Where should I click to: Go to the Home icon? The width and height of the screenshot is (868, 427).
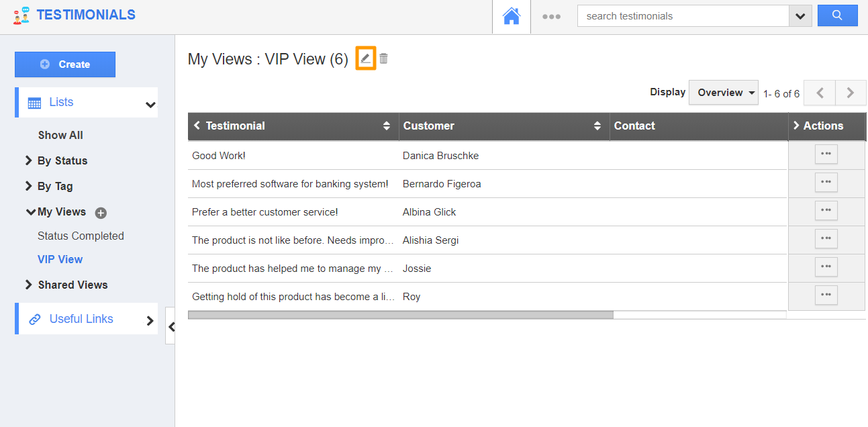pyautogui.click(x=512, y=16)
